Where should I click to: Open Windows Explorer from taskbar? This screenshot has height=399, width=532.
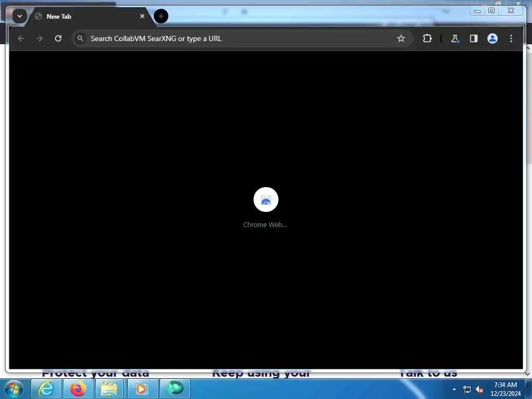[x=109, y=389]
